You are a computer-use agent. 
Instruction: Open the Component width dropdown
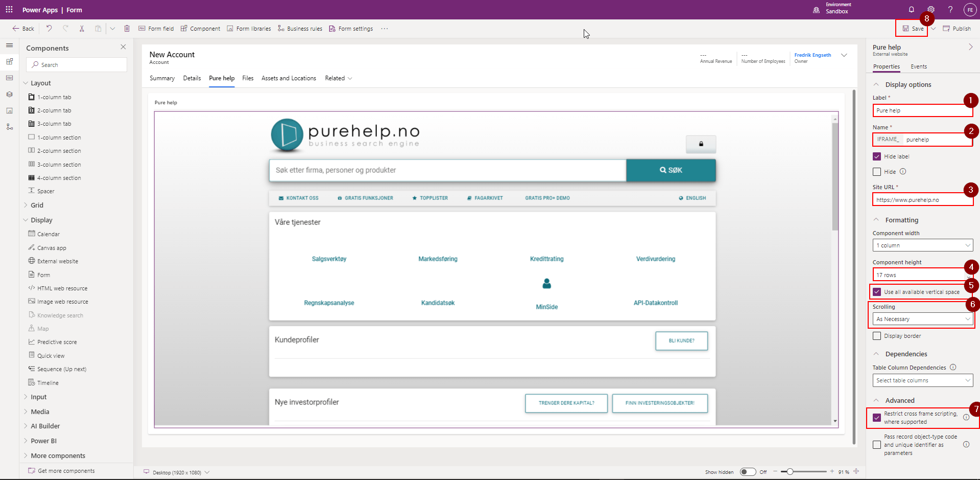(x=922, y=245)
